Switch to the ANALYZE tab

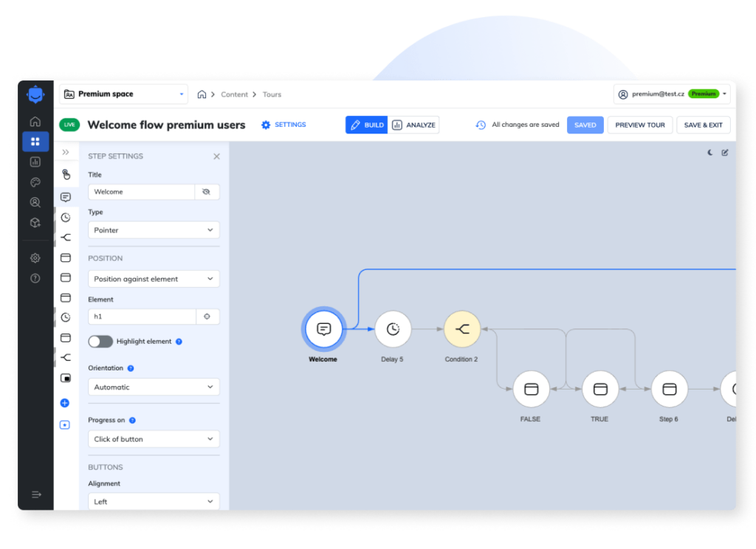pos(414,125)
